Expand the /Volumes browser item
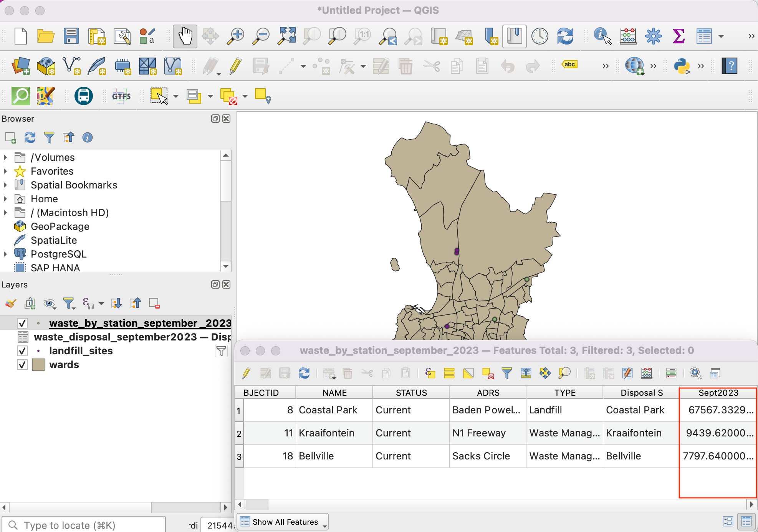758x532 pixels. (5, 157)
